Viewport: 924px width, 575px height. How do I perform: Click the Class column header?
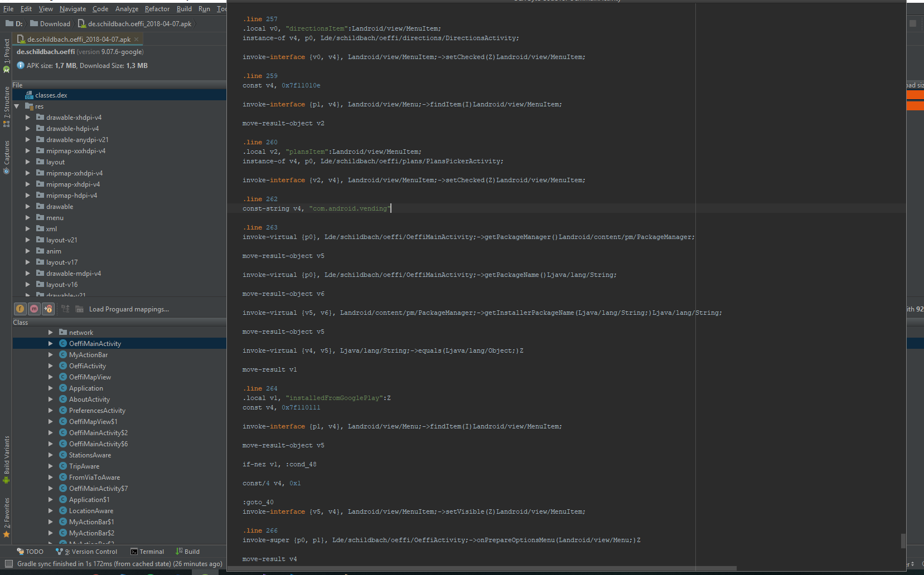[x=119, y=323]
